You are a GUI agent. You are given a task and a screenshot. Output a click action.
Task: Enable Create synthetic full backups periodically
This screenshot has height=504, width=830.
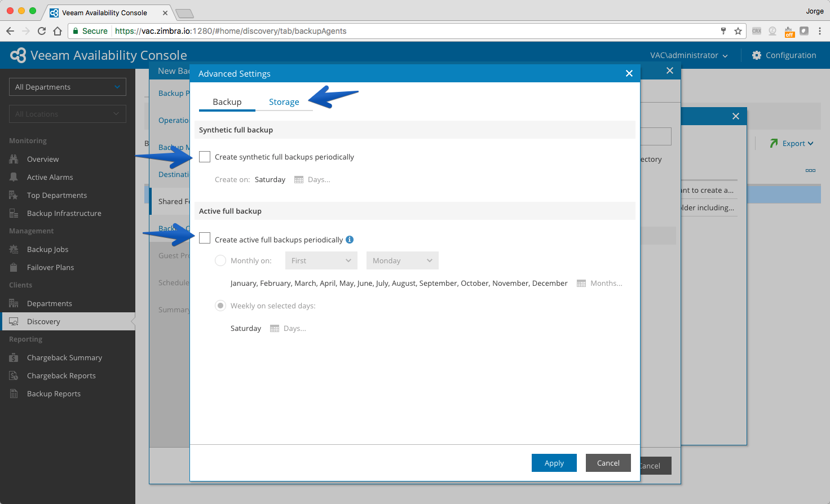[205, 157]
